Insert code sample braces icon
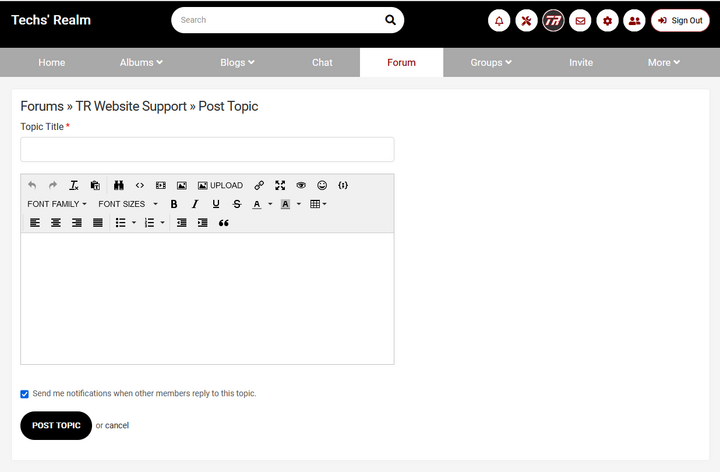The image size is (720, 472). [343, 185]
